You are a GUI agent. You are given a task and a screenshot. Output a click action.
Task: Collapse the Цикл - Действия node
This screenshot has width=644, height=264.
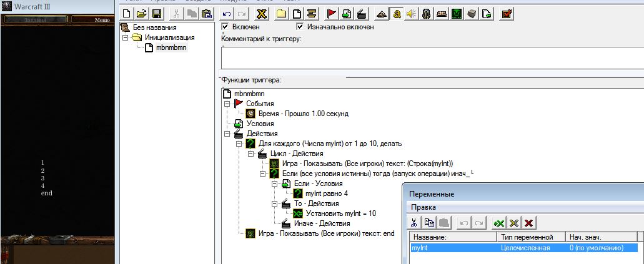tap(250, 154)
